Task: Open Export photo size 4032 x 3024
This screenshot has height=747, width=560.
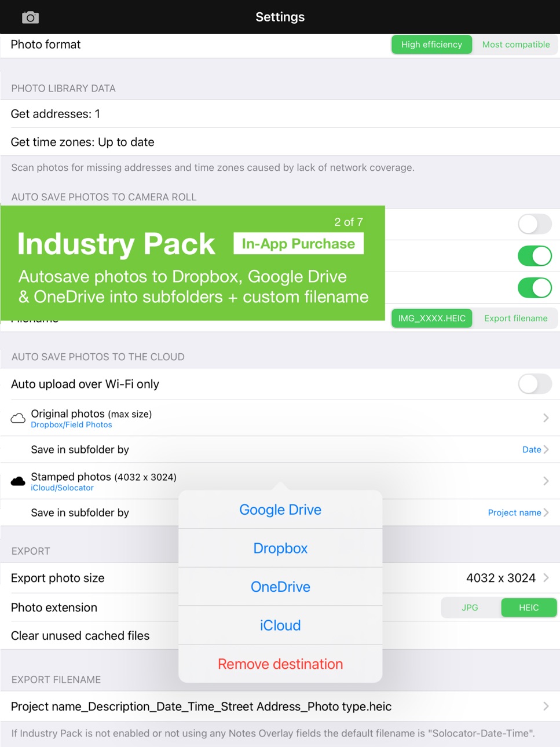Action: coord(507,578)
